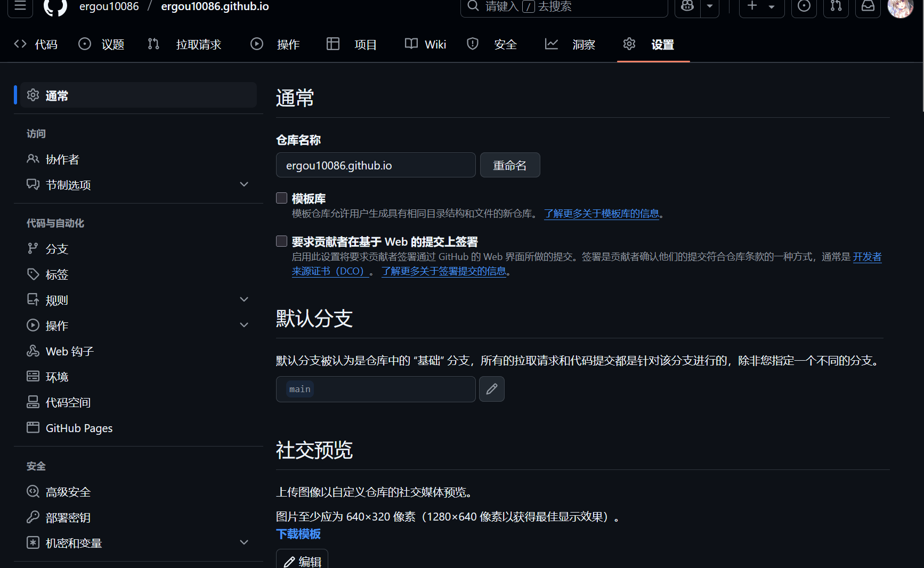Go to the GitHub home logo
The height and width of the screenshot is (568, 924).
(55, 6)
